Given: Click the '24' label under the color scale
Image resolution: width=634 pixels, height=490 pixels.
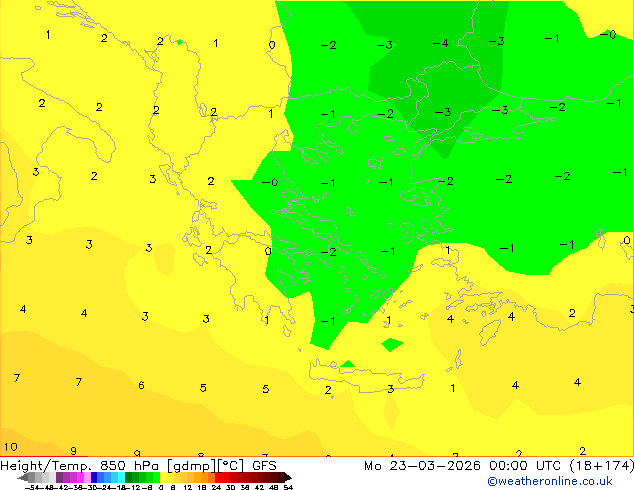Looking at the screenshot, I should point(216,487).
